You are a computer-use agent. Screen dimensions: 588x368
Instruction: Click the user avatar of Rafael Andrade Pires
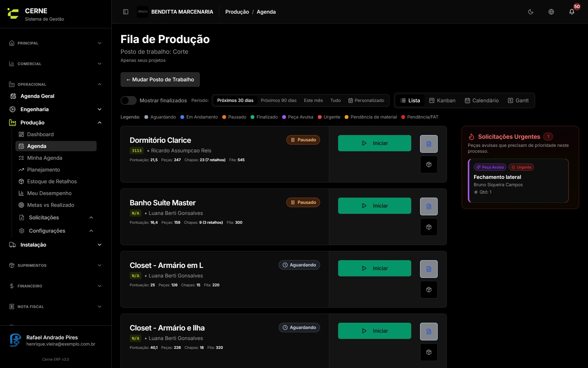(x=15, y=340)
